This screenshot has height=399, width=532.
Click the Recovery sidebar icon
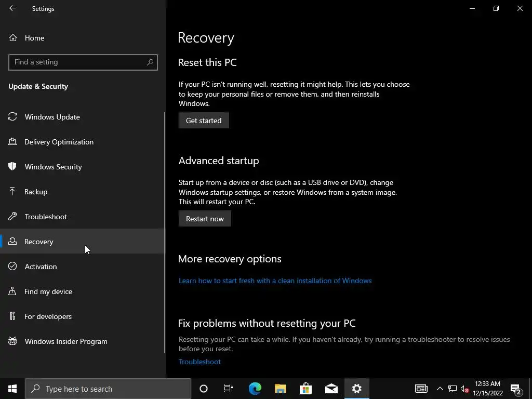click(12, 241)
